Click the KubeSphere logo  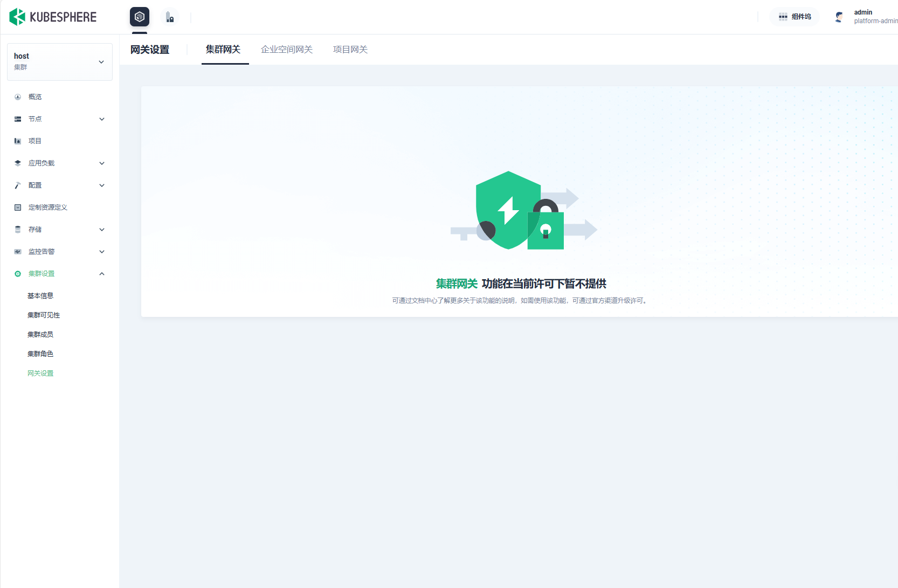(53, 17)
